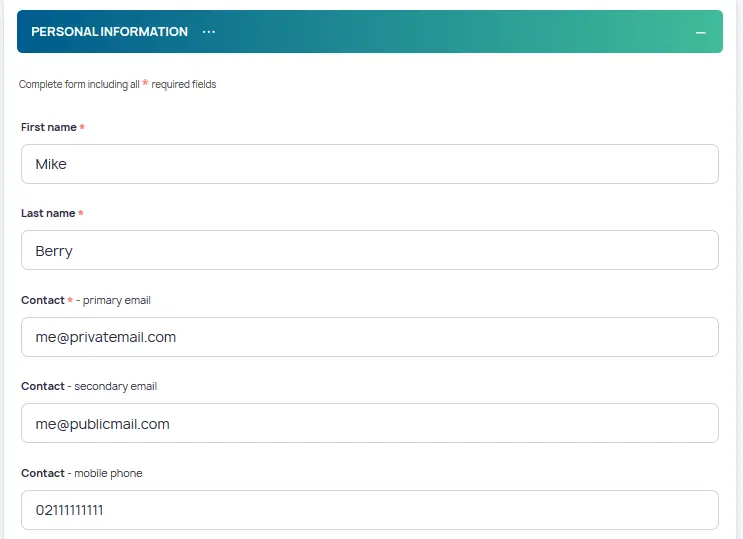Screen dimensions: 743x539
Task: Click the PERSONAL INFORMATION header title
Action: (109, 32)
